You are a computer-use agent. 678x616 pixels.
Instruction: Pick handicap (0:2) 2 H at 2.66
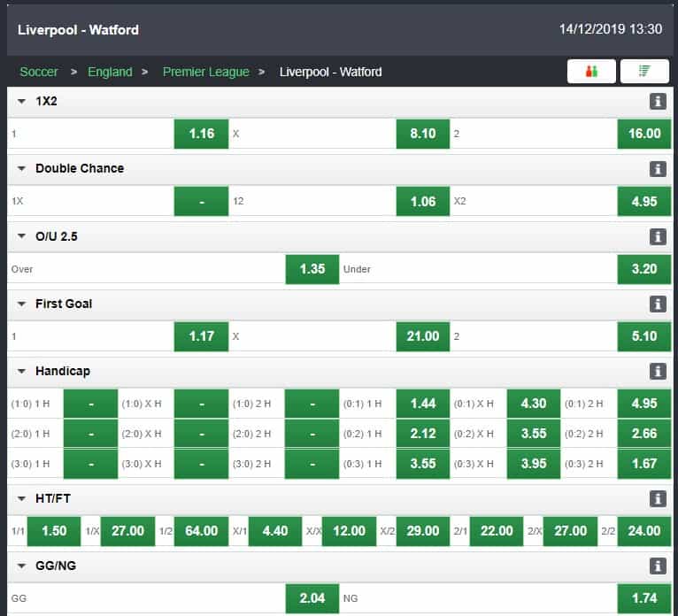coord(644,434)
